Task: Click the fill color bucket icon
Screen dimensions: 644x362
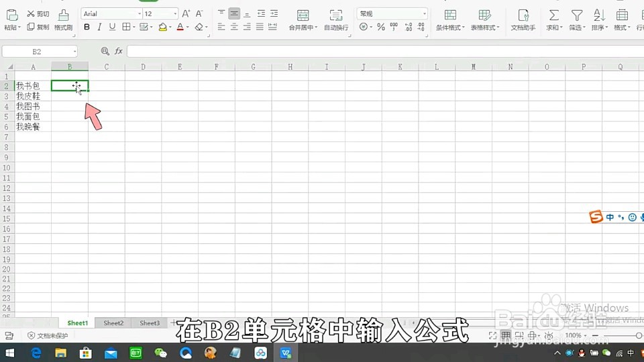Action: pos(162,27)
